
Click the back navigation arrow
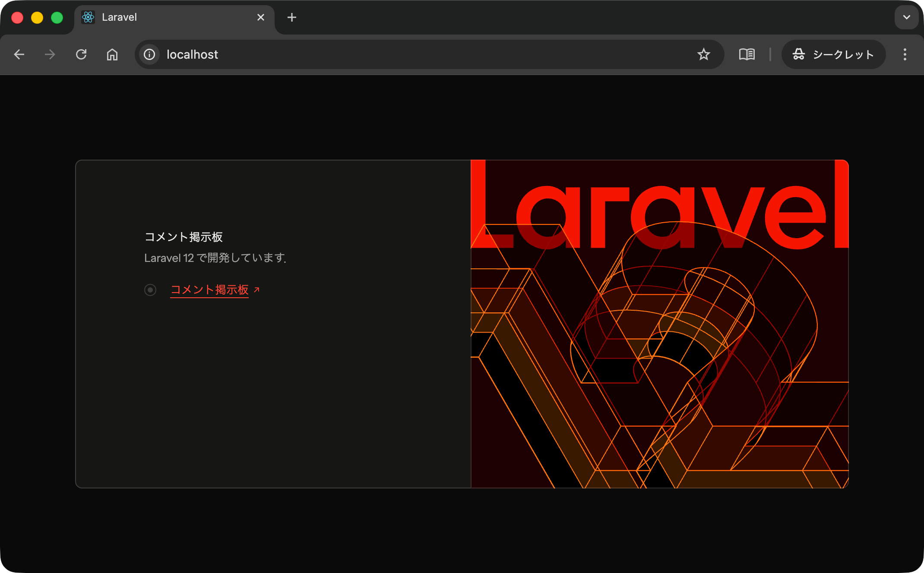(19, 54)
